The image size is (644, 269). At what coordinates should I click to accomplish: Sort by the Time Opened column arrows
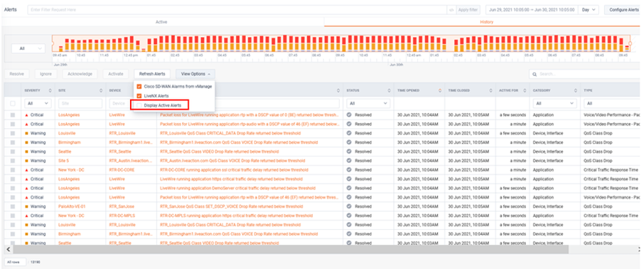click(x=439, y=90)
